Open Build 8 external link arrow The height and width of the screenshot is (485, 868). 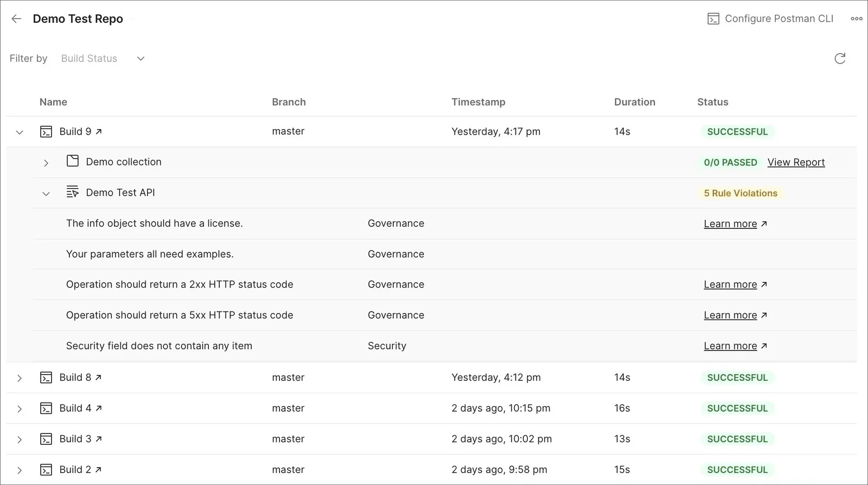pyautogui.click(x=99, y=378)
